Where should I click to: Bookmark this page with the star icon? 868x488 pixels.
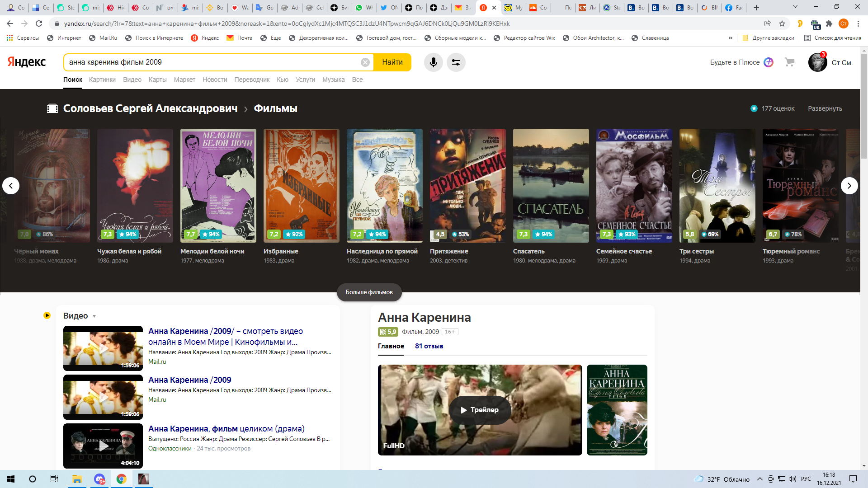pos(782,23)
